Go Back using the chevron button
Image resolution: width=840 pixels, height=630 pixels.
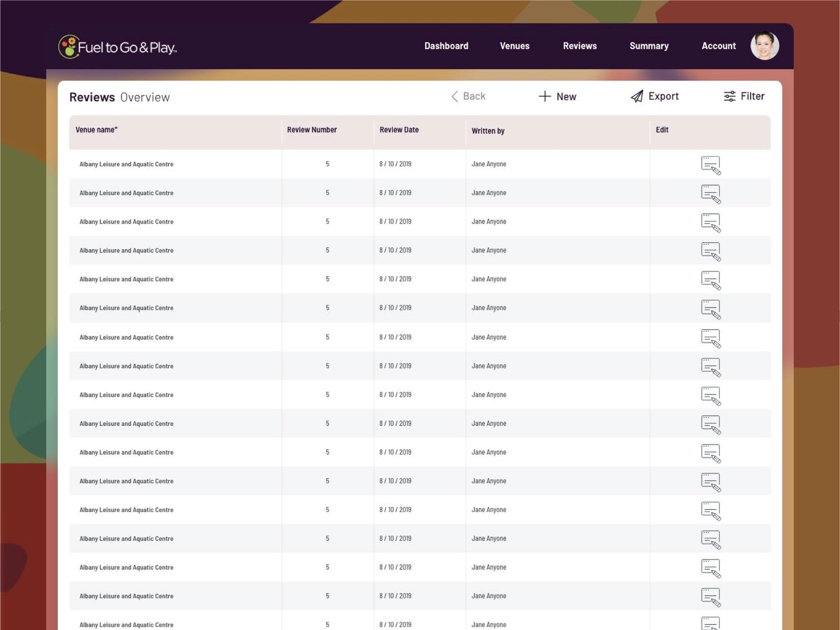[x=468, y=96]
